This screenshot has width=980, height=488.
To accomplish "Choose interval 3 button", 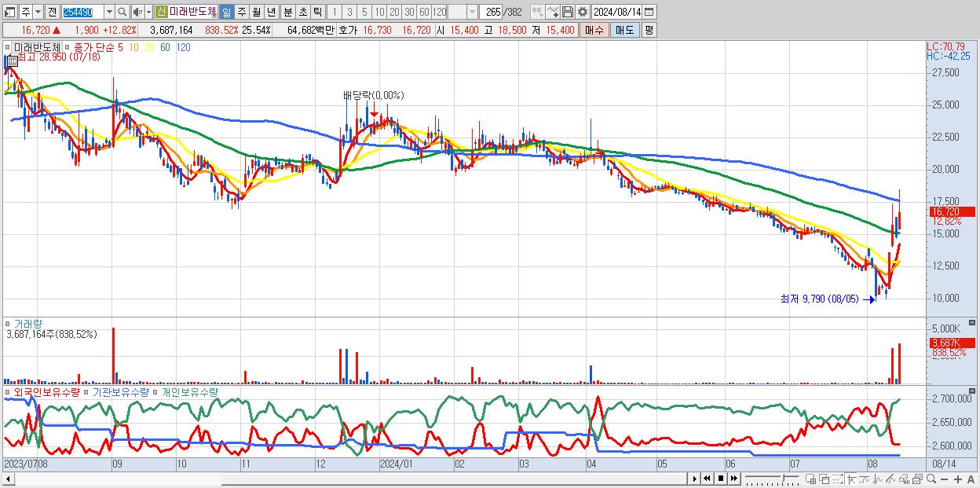I will pos(349,12).
